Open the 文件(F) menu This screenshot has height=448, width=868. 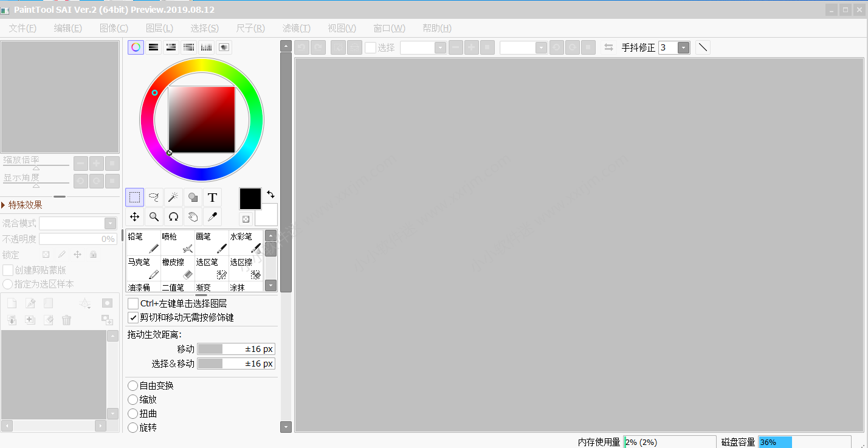pos(22,28)
